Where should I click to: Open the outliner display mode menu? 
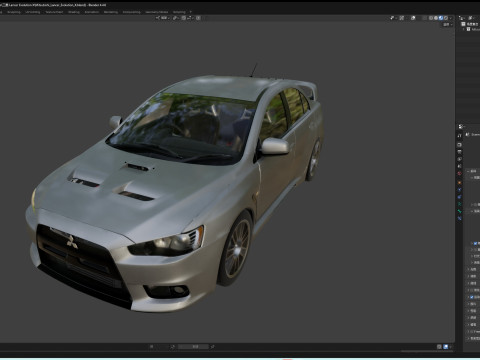(x=462, y=18)
